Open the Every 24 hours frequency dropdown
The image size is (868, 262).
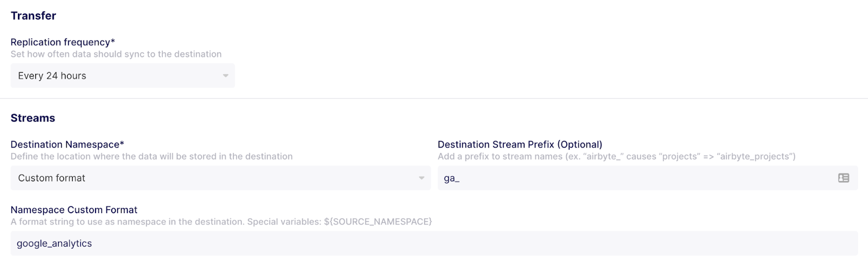click(x=123, y=76)
